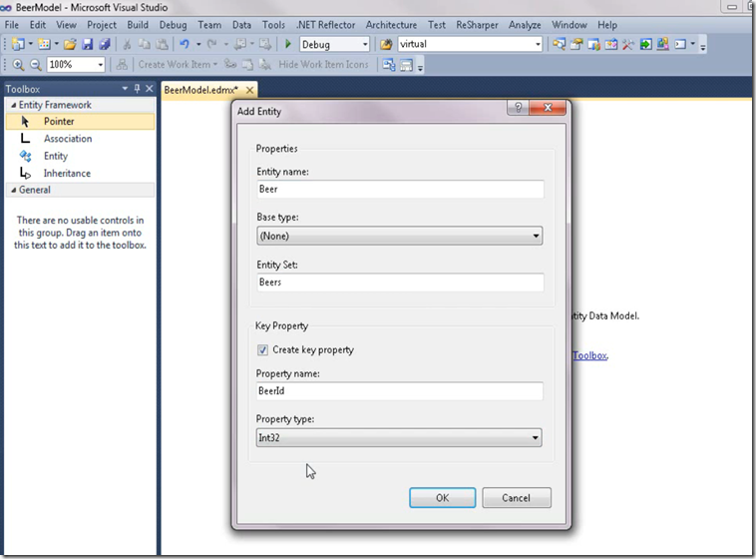Click the Undo arrow icon
The height and width of the screenshot is (559, 756).
185,44
